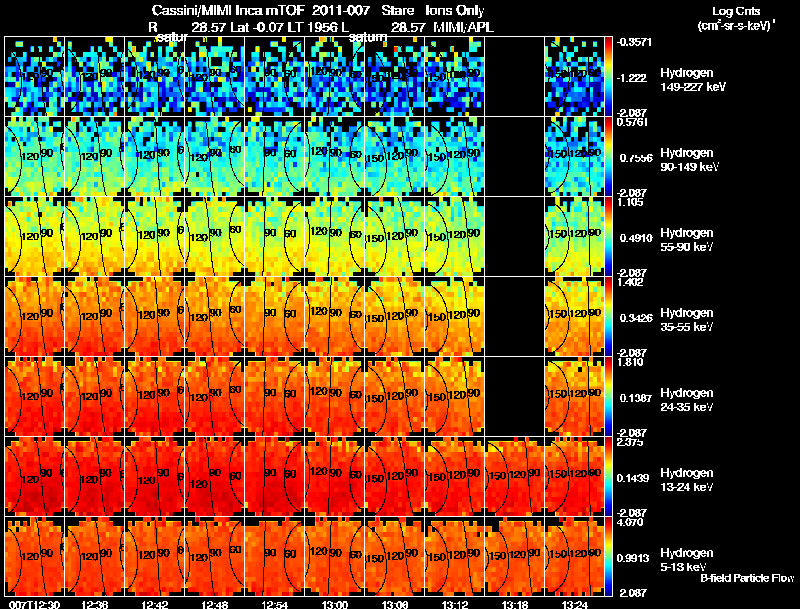
Task: Click the 4.070 colorbar value
Action: 630,522
